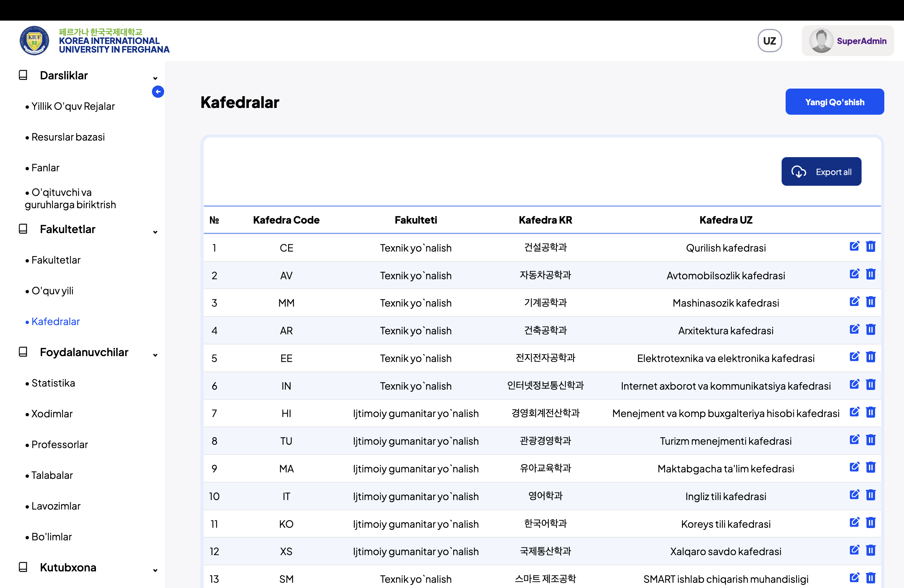The width and height of the screenshot is (904, 588).
Task: Click the Kutubxona book icon
Action: (x=23, y=567)
